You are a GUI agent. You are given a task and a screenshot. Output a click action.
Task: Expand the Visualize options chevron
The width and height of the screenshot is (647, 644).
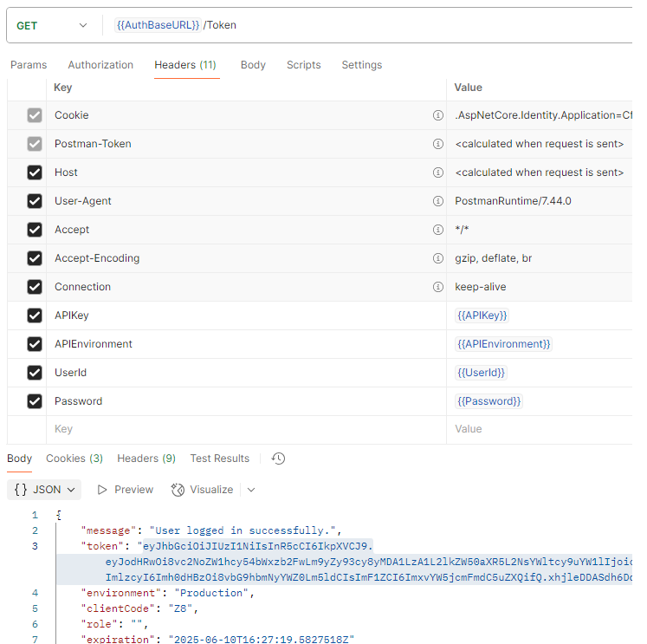(x=251, y=490)
